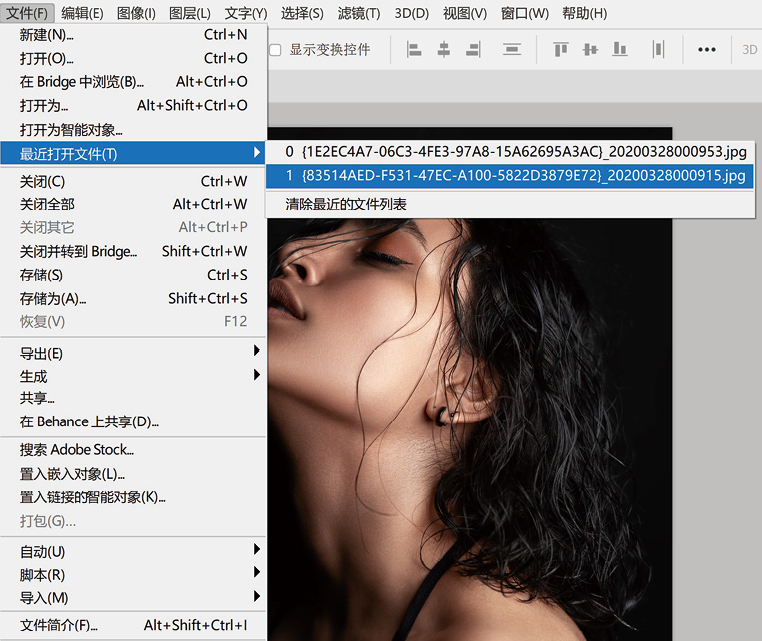Image resolution: width=762 pixels, height=641 pixels.
Task: Open the 图像(I) menu
Action: [x=136, y=13]
